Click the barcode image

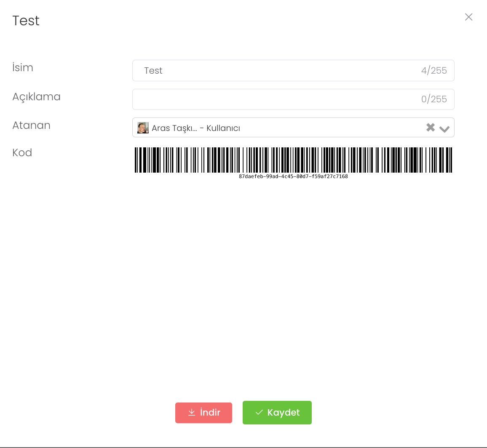pos(293,160)
